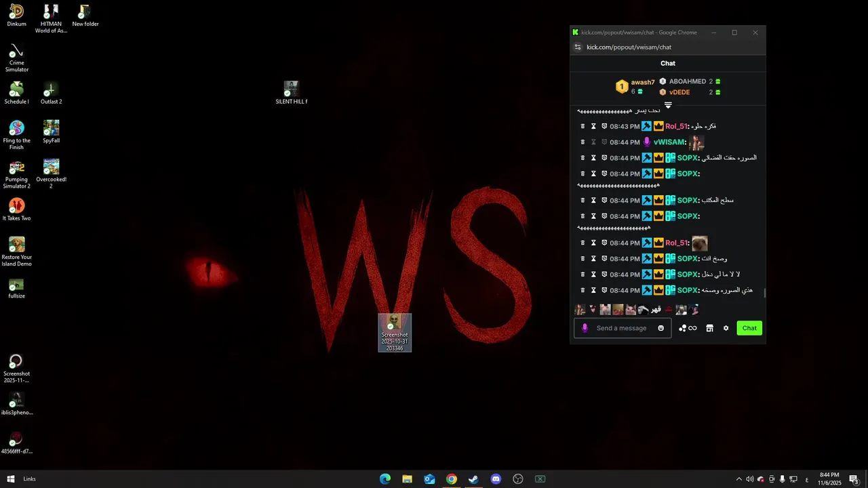Click the Links toolbar on the taskbar

[29, 479]
